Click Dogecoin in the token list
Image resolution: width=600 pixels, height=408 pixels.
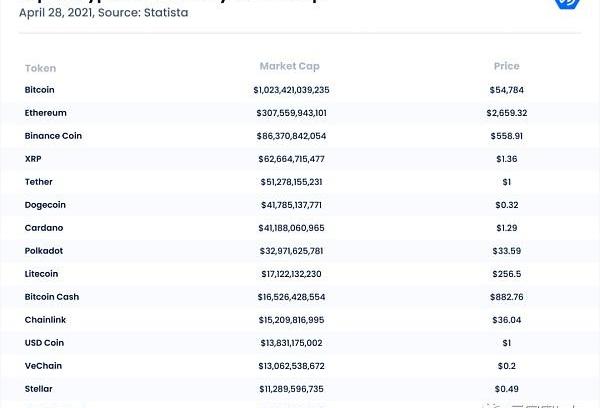[x=45, y=205]
